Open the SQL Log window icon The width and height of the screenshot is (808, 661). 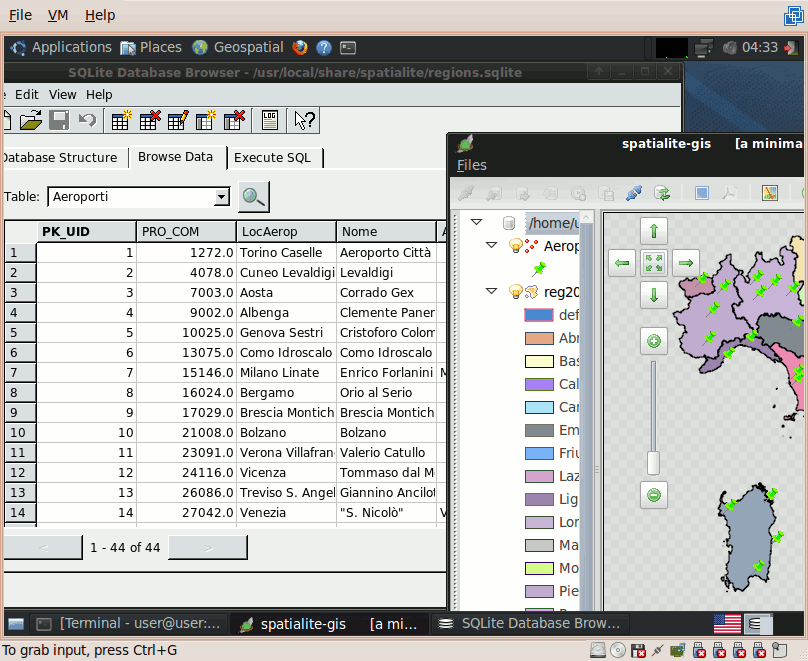(270, 121)
